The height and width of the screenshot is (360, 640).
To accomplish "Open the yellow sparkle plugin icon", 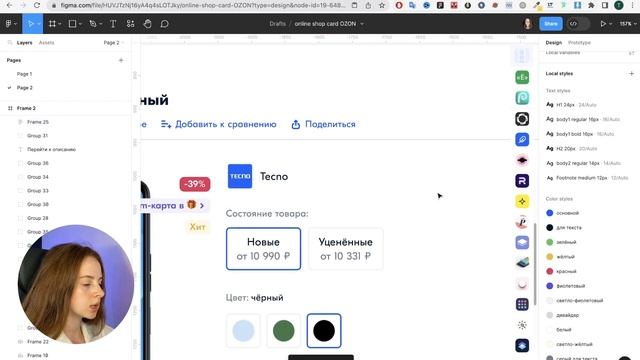I will (x=522, y=201).
